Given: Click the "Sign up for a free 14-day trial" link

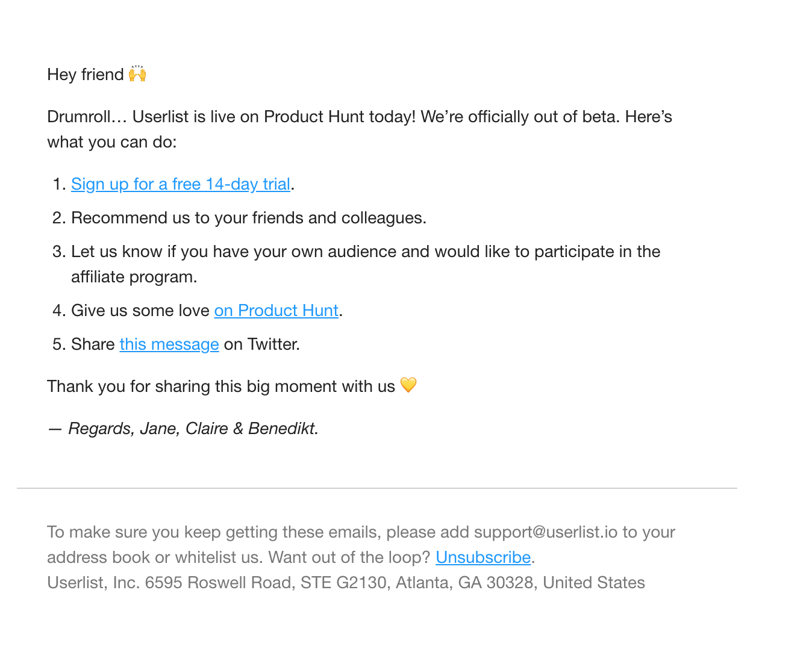Looking at the screenshot, I should tap(181, 184).
